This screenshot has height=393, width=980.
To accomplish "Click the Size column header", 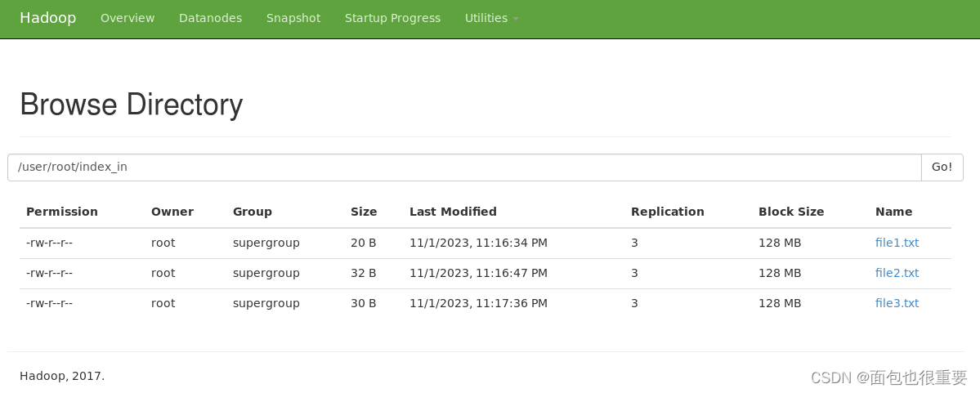I will click(364, 212).
